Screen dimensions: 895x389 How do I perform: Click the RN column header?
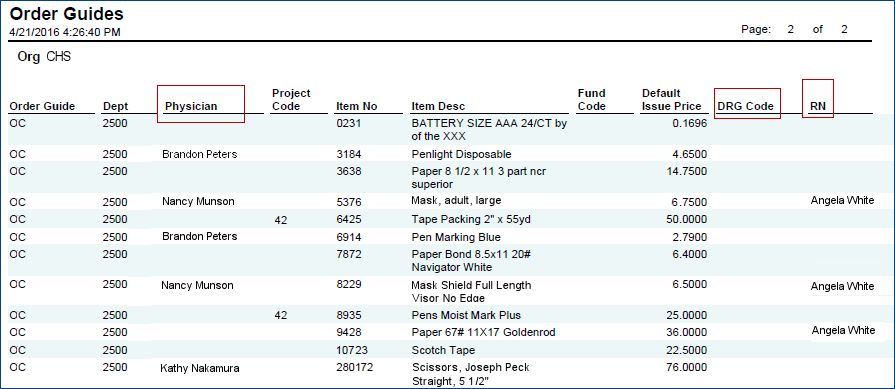pyautogui.click(x=817, y=106)
